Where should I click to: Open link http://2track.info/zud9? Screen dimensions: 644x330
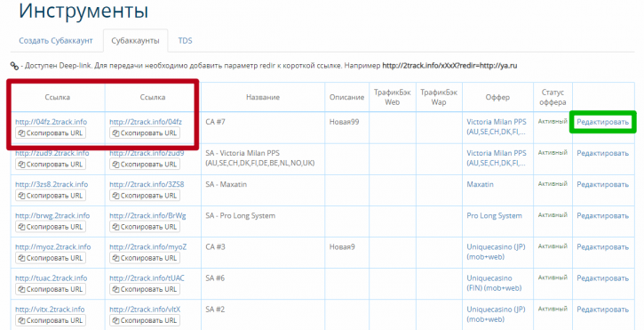click(147, 153)
